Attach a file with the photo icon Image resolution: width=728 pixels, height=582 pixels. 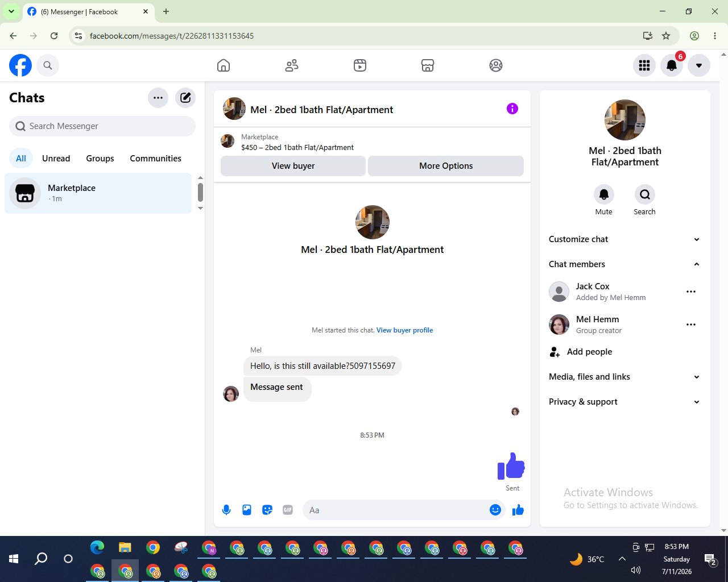(x=247, y=510)
